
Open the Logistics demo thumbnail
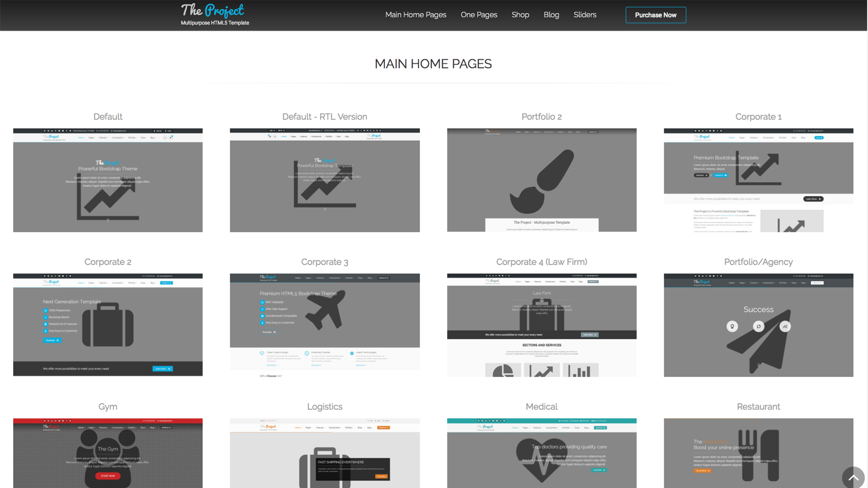click(325, 453)
